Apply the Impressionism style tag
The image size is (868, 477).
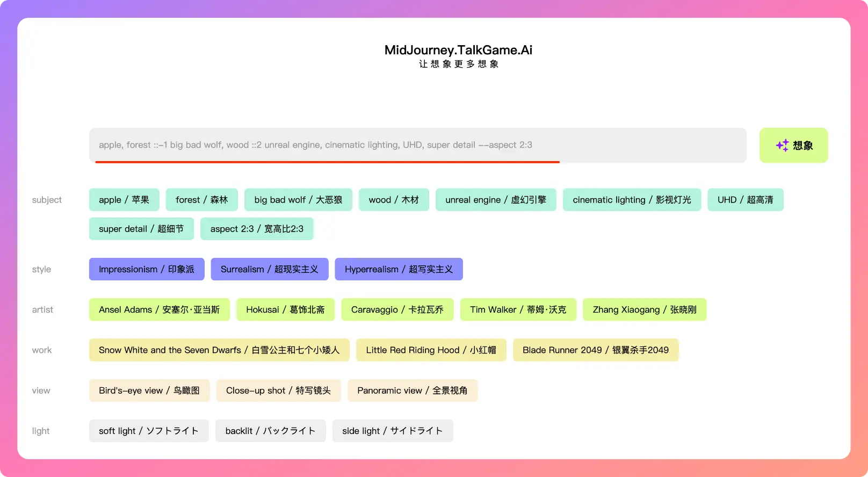pos(147,269)
